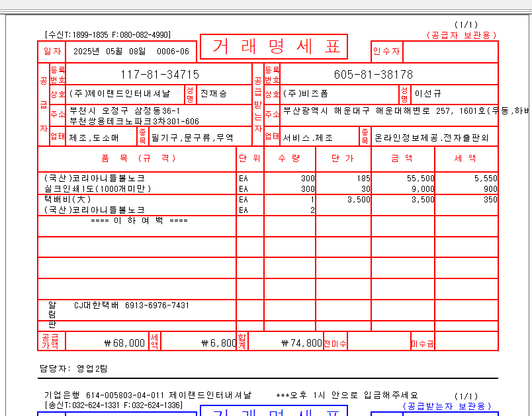Click the empty 인수자 field
This screenshot has height=416, width=532.
point(450,52)
